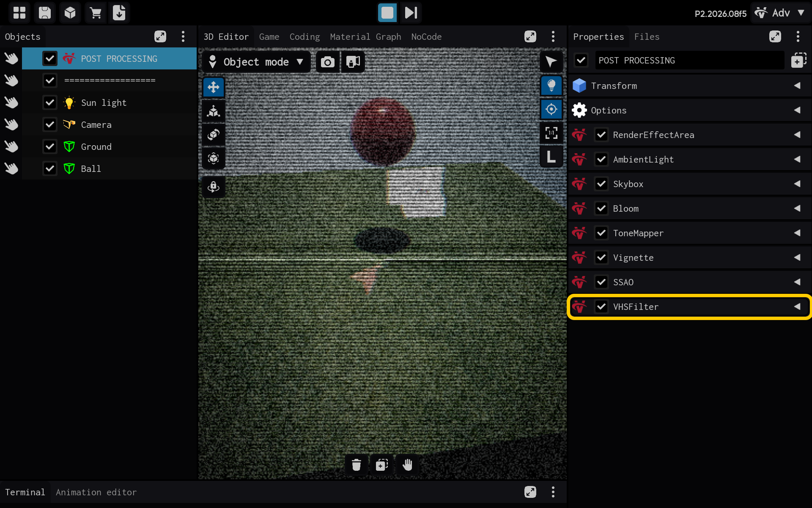The height and width of the screenshot is (508, 812).
Task: Open the Adv mode dropdown
Action: pyautogui.click(x=780, y=13)
